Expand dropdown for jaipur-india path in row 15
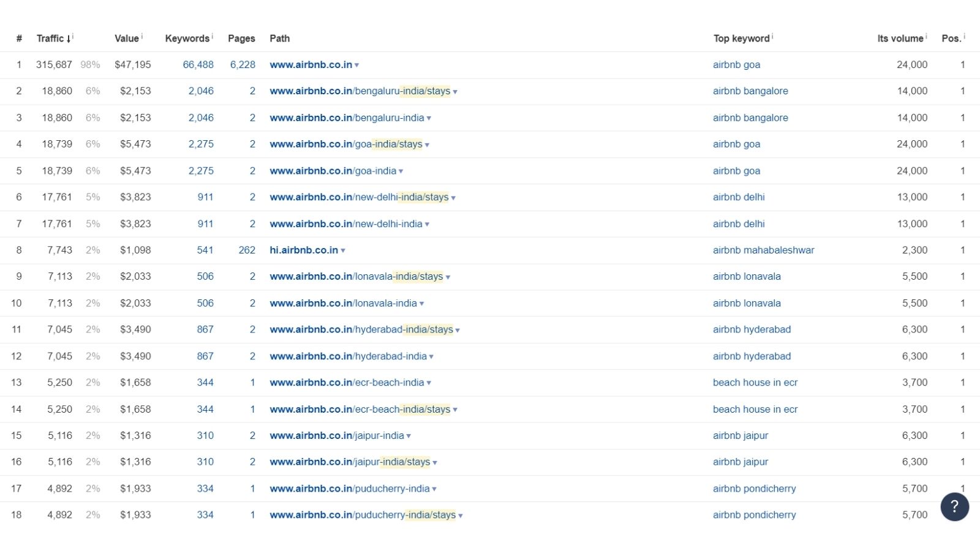 tap(409, 437)
